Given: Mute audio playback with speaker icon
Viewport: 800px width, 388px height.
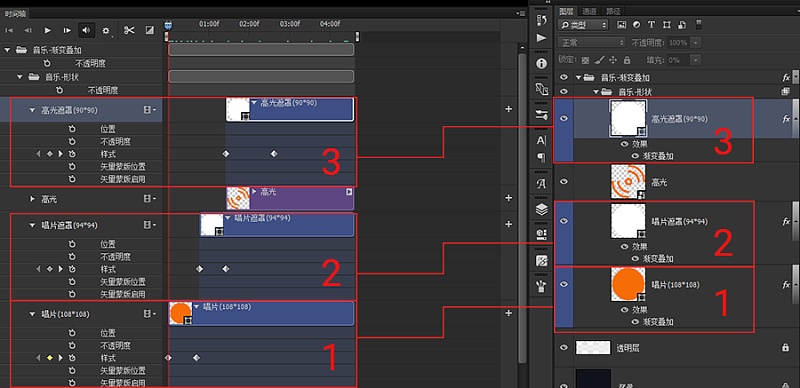Looking at the screenshot, I should click(86, 31).
